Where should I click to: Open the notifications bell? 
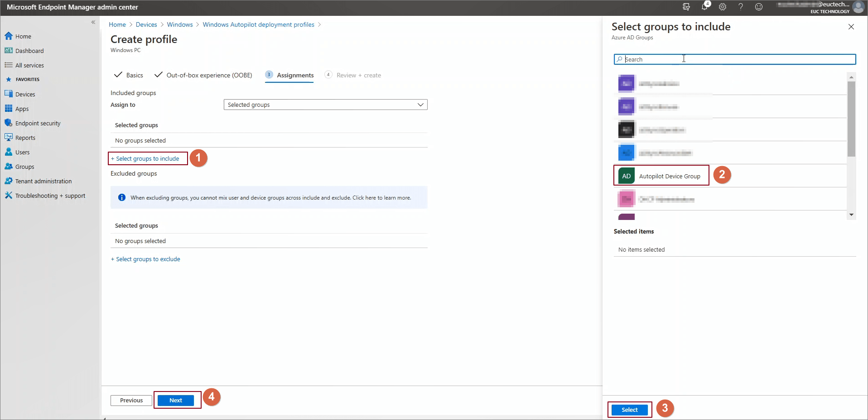704,7
